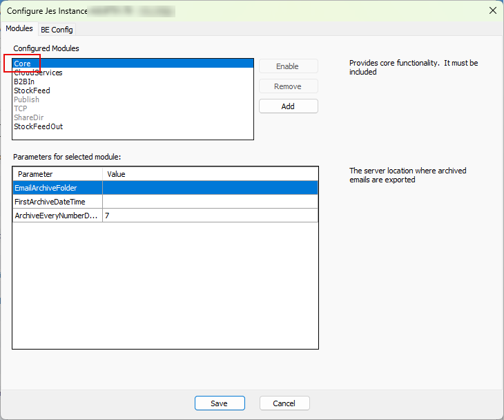Select CloudServices in Configured Modules
This screenshot has width=504, height=420.
pos(38,73)
